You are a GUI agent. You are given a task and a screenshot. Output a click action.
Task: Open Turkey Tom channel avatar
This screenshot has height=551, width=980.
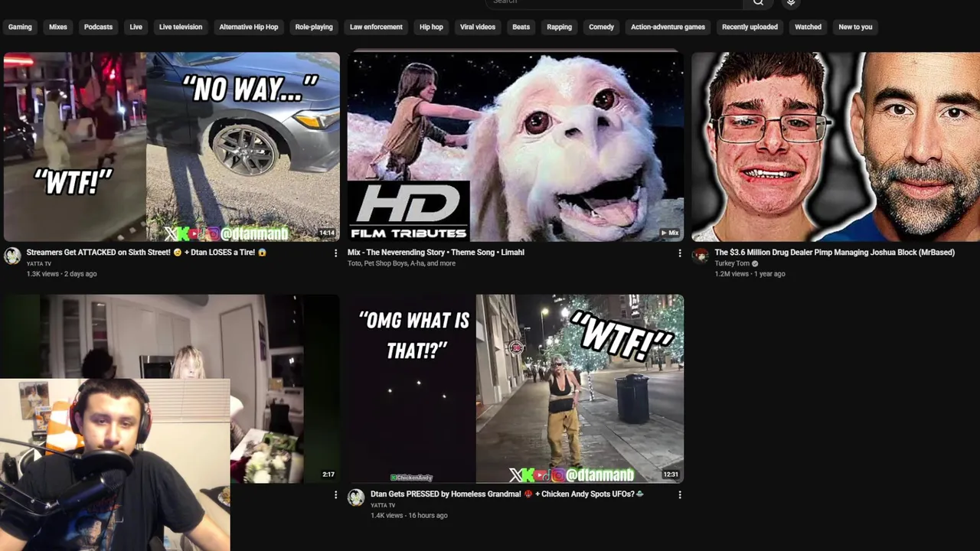[701, 256]
